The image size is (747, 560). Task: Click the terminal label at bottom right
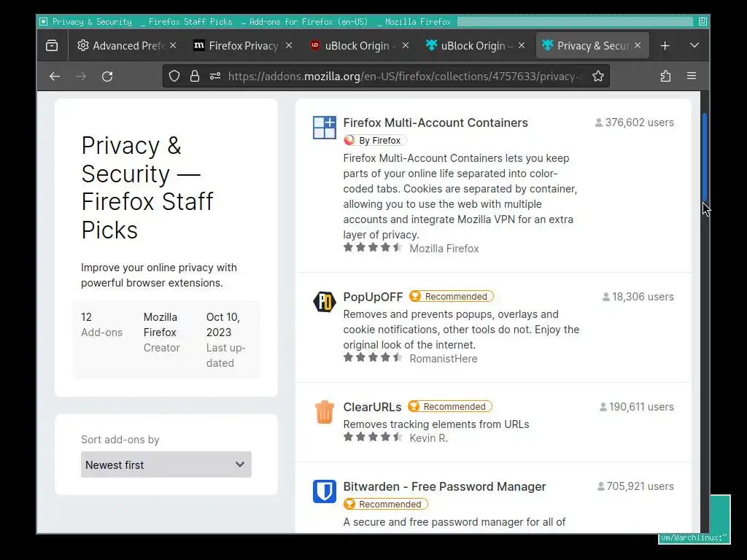coord(694,537)
